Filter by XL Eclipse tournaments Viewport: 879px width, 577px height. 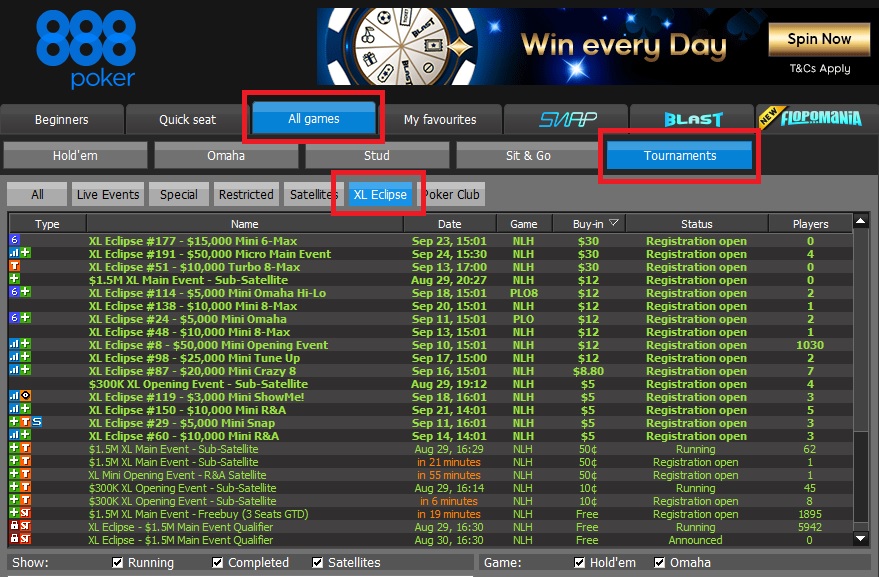380,195
